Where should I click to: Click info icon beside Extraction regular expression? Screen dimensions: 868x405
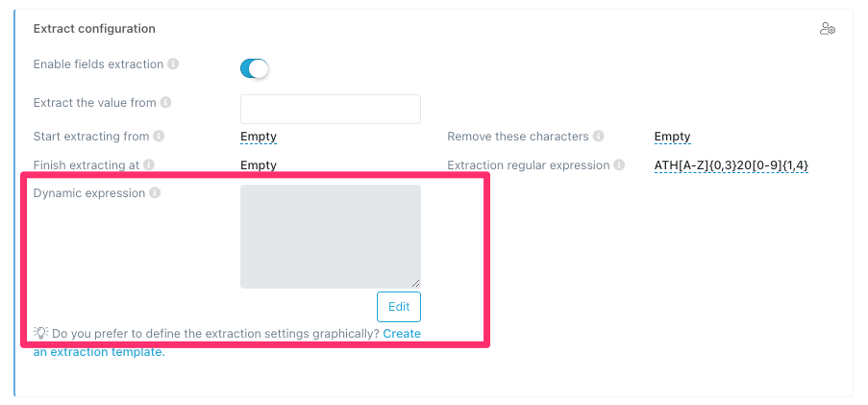click(619, 165)
